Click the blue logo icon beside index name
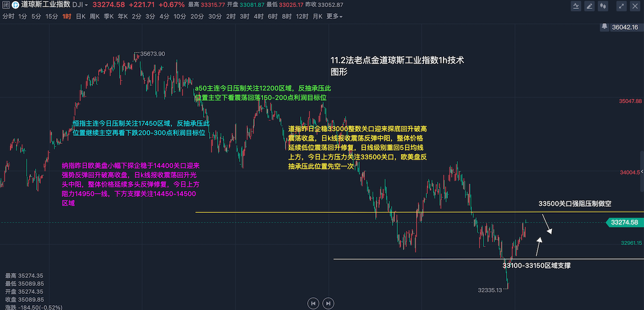The width and height of the screenshot is (644, 310). [x=16, y=5]
